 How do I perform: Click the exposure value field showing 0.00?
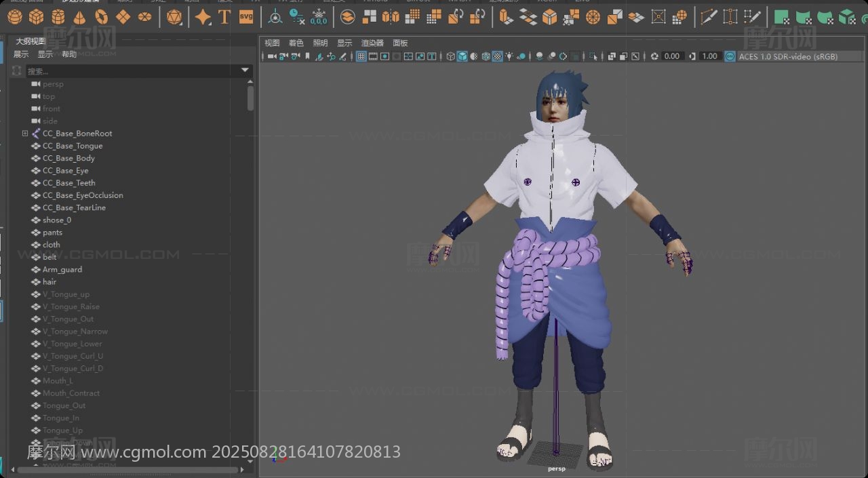[672, 56]
